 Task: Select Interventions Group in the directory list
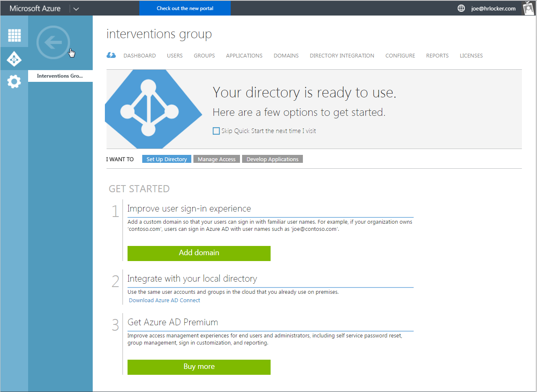point(60,76)
